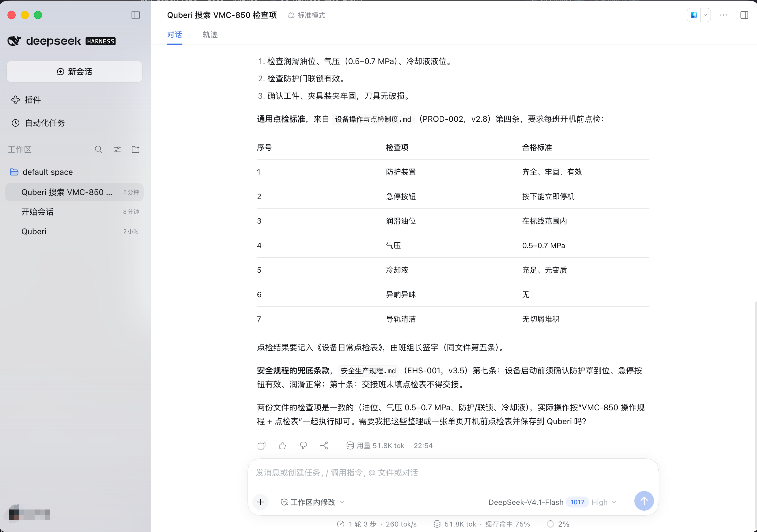The width and height of the screenshot is (757, 532).
Task: Click the 1 轮 3 步 speed indicator
Action: (376, 524)
